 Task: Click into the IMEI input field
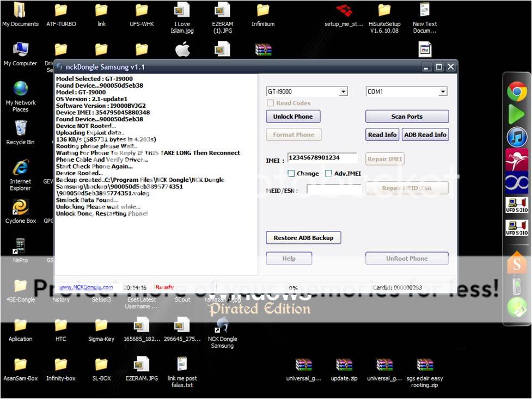[x=322, y=158]
